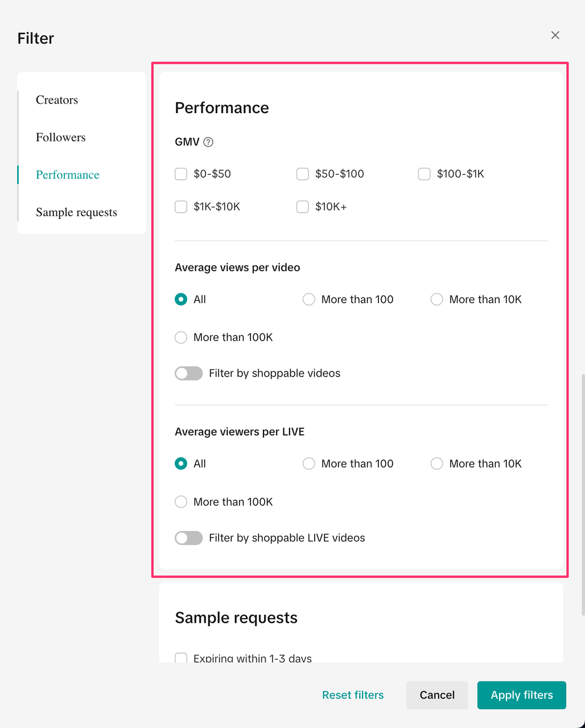Go to the Creators filter section

click(x=57, y=100)
